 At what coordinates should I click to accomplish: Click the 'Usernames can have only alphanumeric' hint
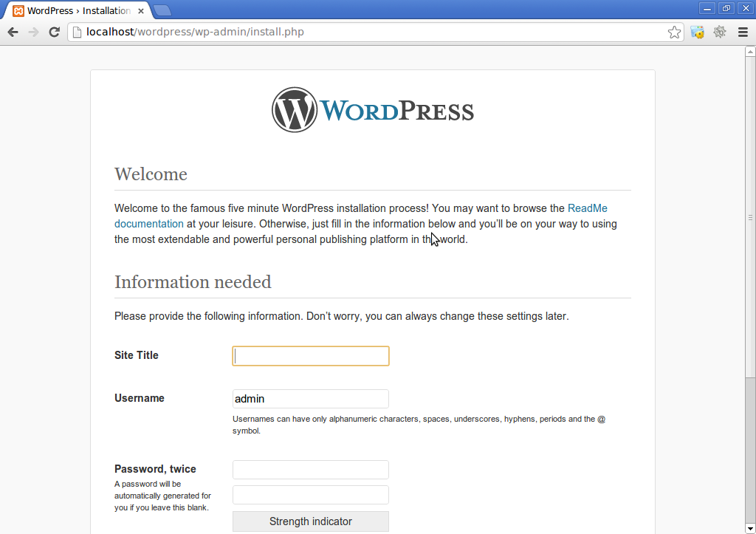point(419,425)
